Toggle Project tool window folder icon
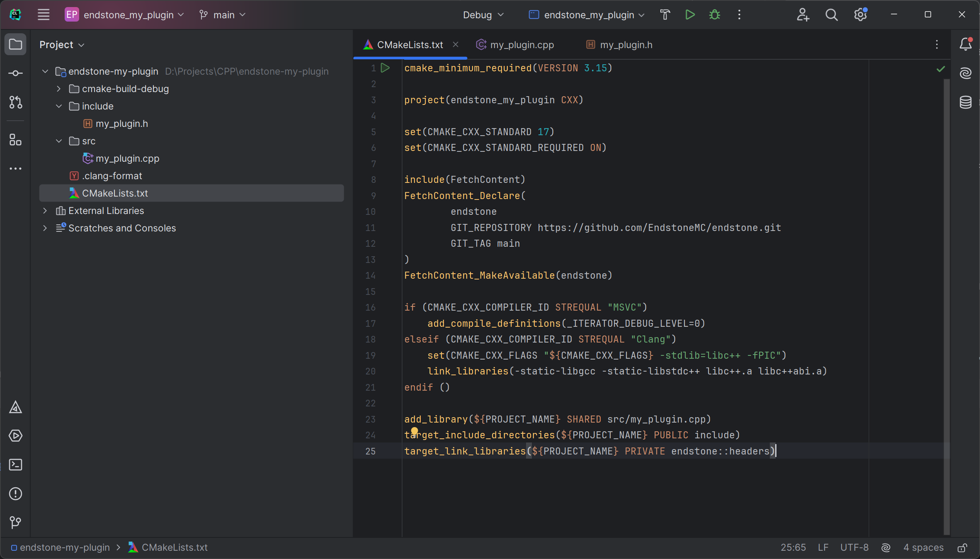This screenshot has width=980, height=559. tap(15, 44)
